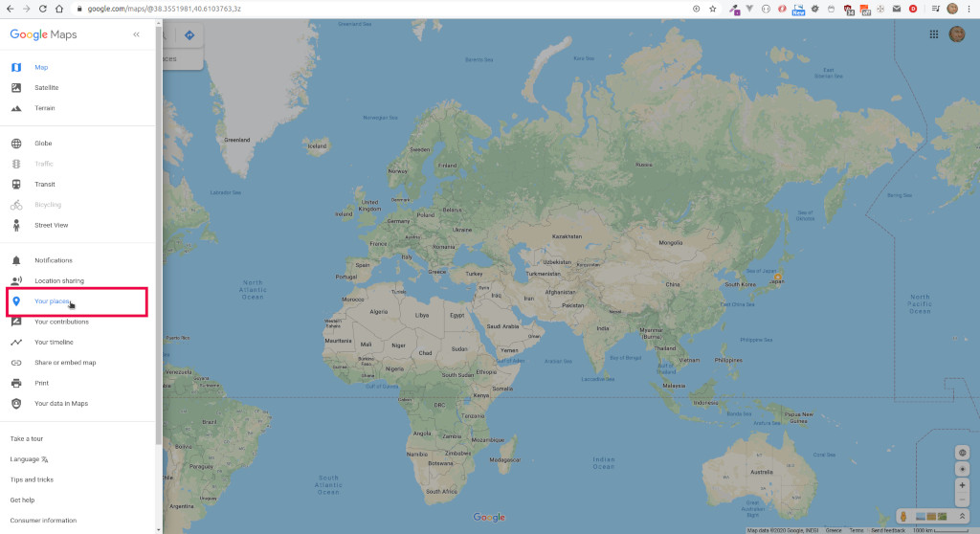
Task: Click the Notifications label
Action: (54, 260)
